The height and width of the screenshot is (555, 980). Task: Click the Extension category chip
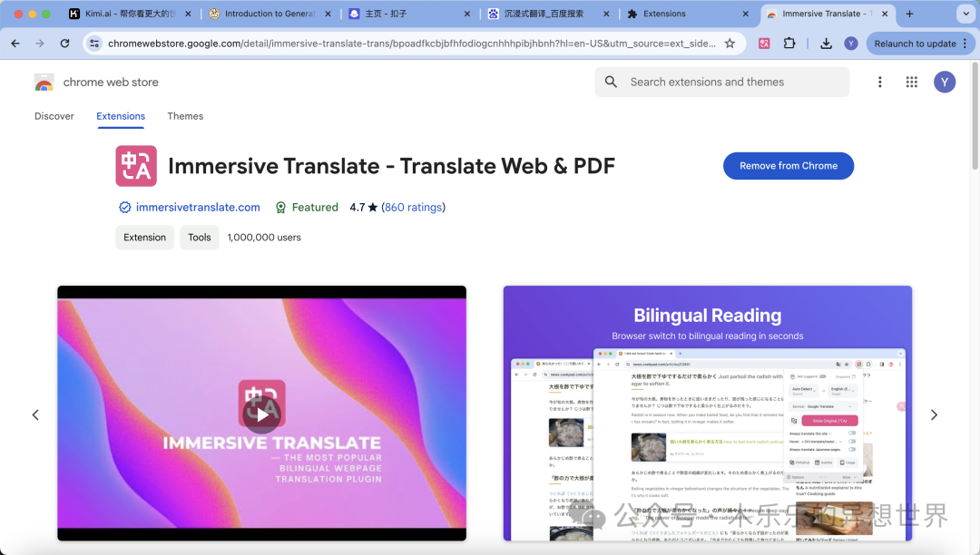click(144, 238)
